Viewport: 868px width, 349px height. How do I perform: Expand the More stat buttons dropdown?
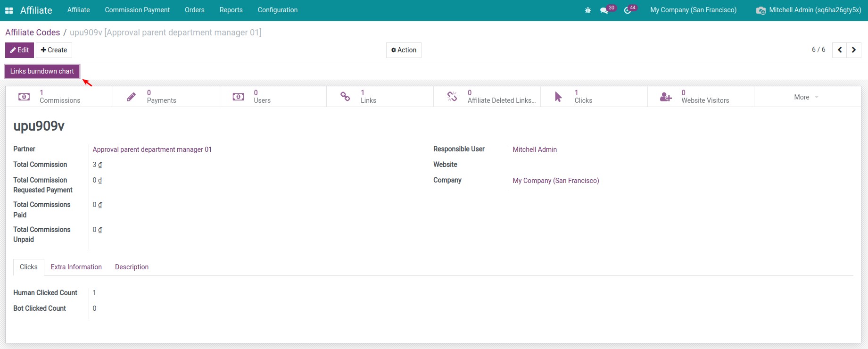point(806,97)
